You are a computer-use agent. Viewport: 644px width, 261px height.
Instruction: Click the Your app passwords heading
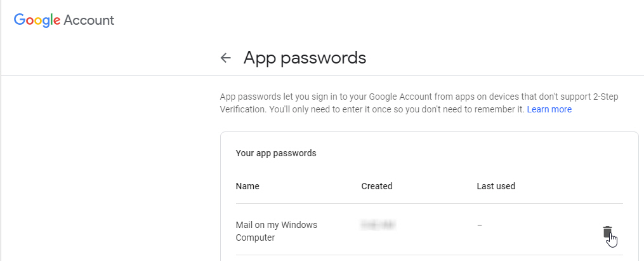pos(276,153)
